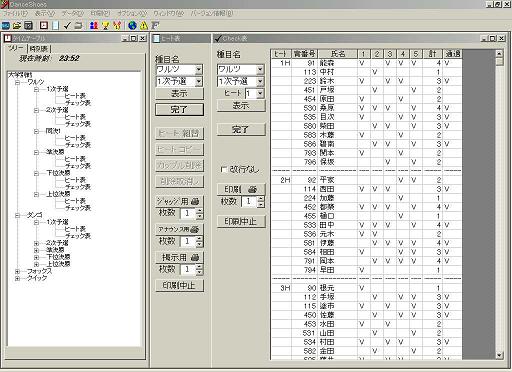Collapse ワルツ 下位決勝 tree node
Screen dimensions: 512x372
click(36, 173)
